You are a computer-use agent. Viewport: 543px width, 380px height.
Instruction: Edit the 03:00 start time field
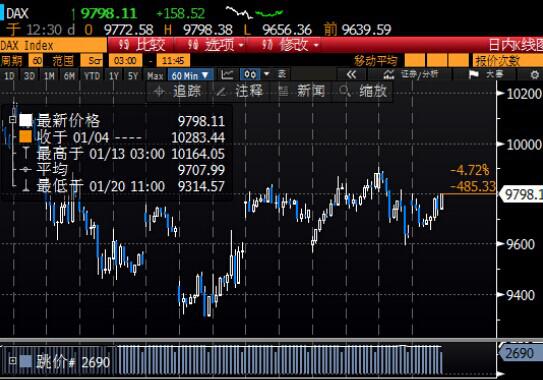click(x=125, y=61)
